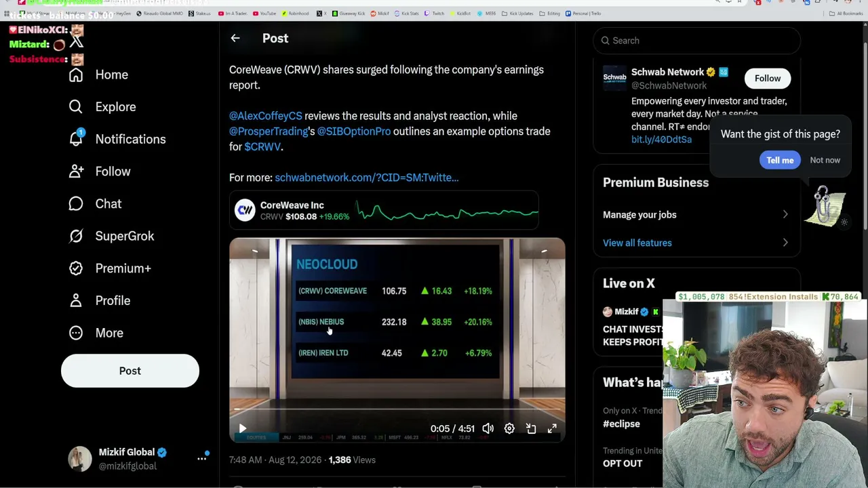Open Home from the sidebar house icon
The width and height of the screenshot is (868, 488).
tap(76, 75)
